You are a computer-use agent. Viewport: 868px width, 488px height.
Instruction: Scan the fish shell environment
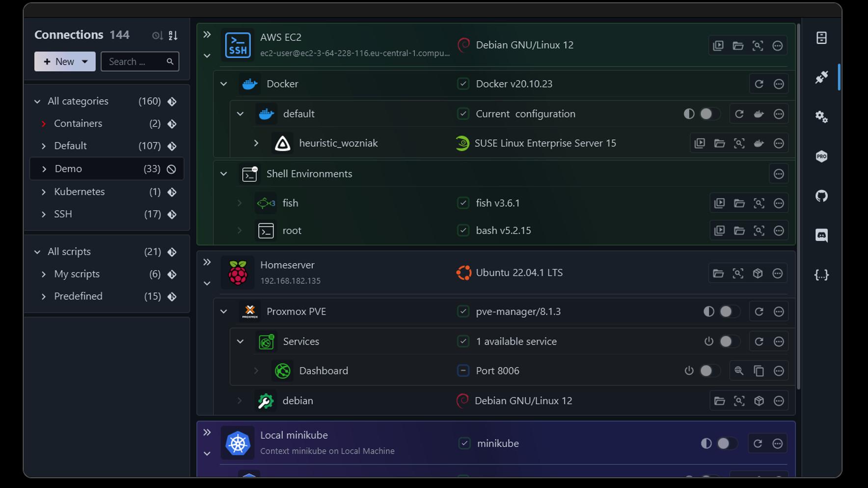pyautogui.click(x=759, y=203)
